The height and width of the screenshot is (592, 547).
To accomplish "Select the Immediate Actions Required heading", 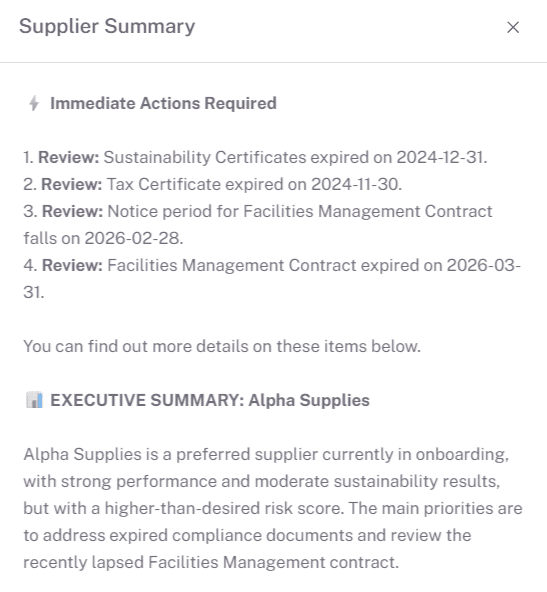I will pyautogui.click(x=163, y=103).
